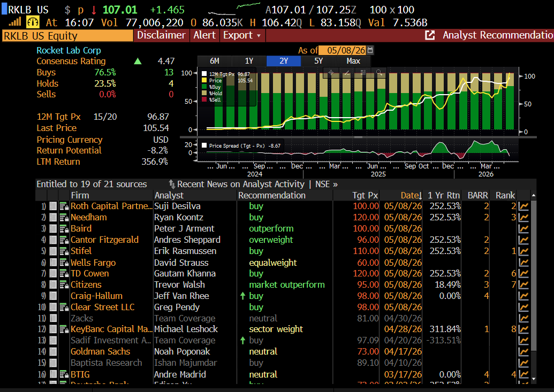This screenshot has height=392, width=554.
Task: Open Recent News on Analyst Activity link
Action: pyautogui.click(x=241, y=184)
